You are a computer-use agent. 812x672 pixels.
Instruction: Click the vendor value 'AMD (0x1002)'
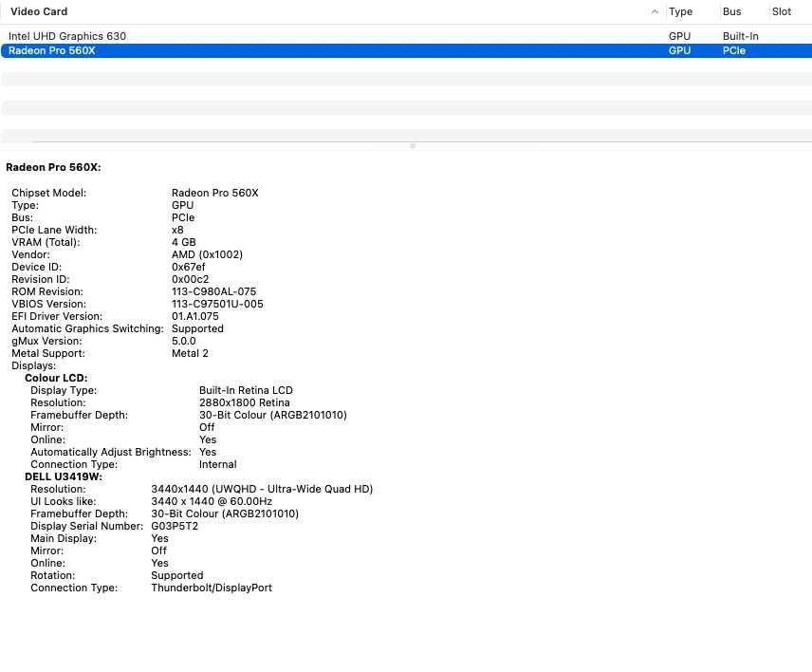click(207, 255)
